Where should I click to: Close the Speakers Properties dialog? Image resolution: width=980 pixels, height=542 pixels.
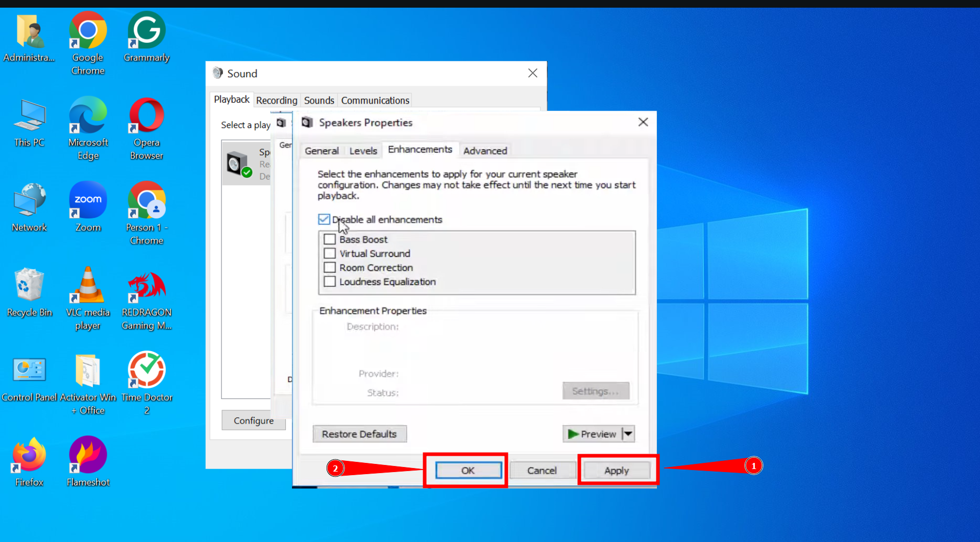tap(643, 122)
